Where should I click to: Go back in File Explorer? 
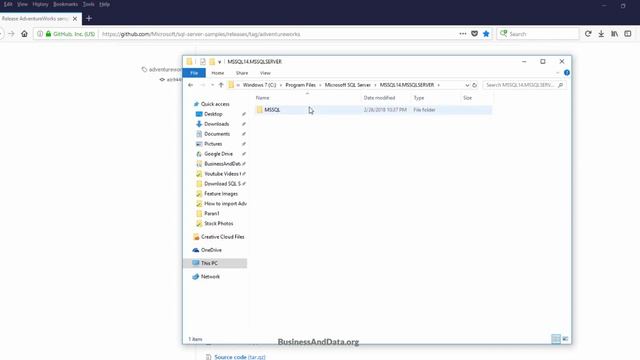pyautogui.click(x=191, y=85)
